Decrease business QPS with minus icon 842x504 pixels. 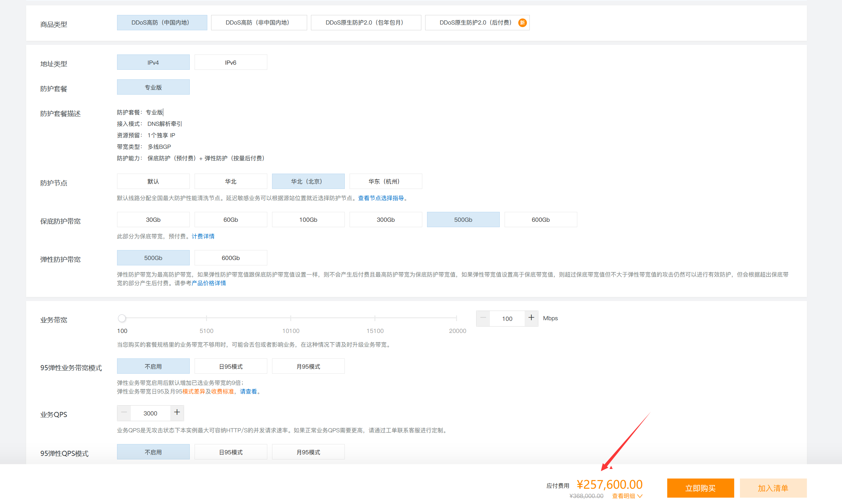click(x=124, y=413)
